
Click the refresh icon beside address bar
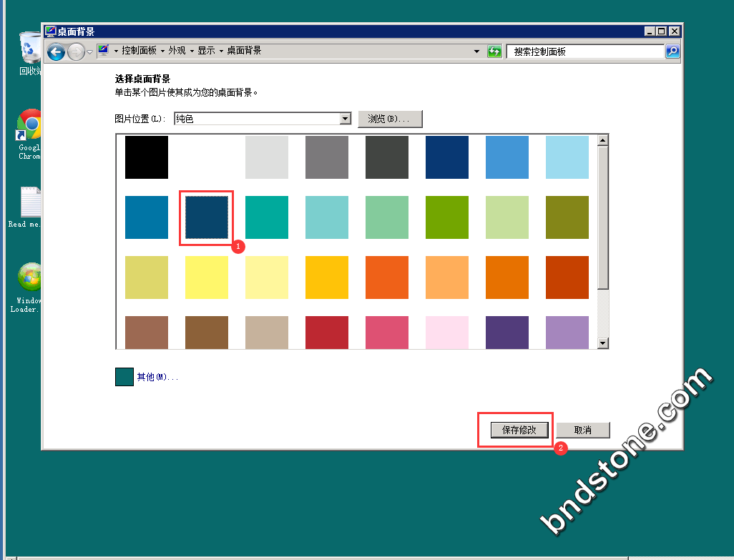point(494,51)
